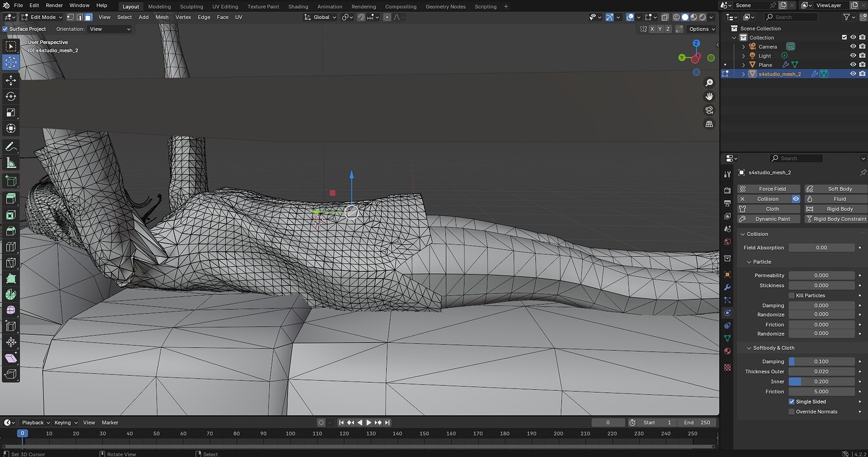Select the Knife tool

pyautogui.click(x=11, y=262)
